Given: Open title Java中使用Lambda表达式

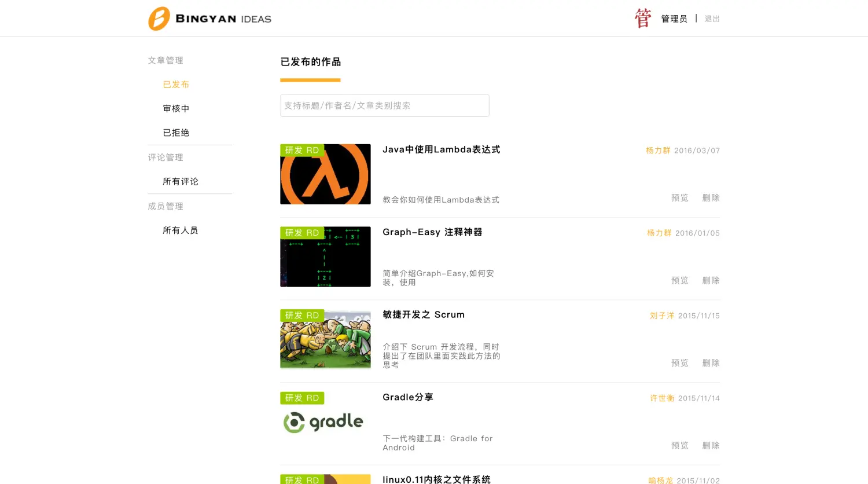Looking at the screenshot, I should click(442, 149).
